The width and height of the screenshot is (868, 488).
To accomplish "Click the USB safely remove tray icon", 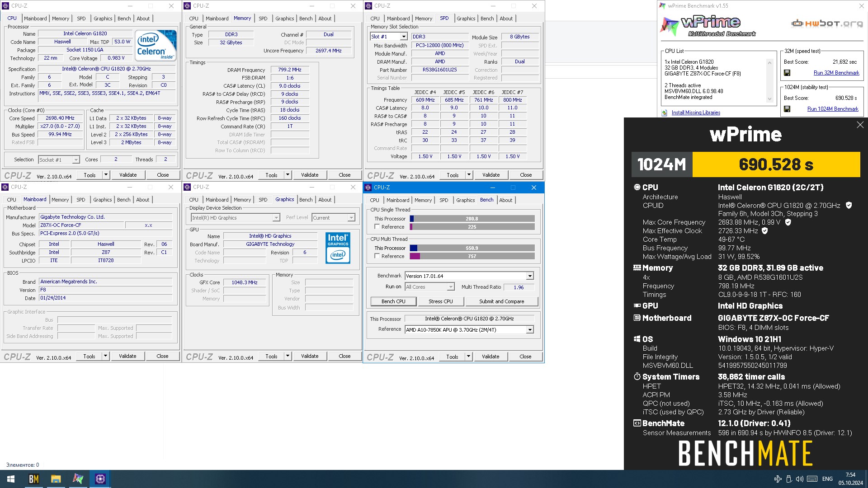I will [x=789, y=479].
